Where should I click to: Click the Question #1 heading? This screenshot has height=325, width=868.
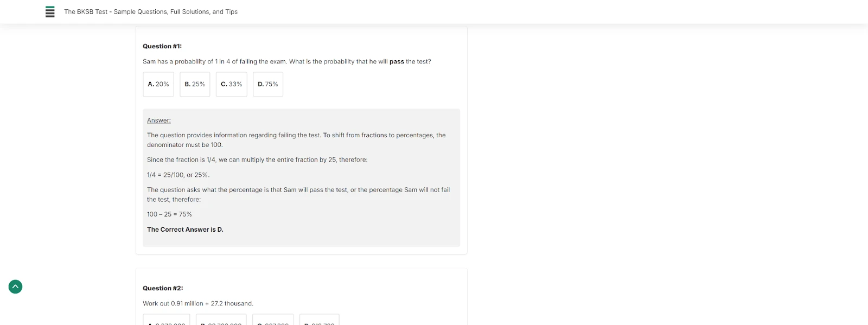coord(162,46)
